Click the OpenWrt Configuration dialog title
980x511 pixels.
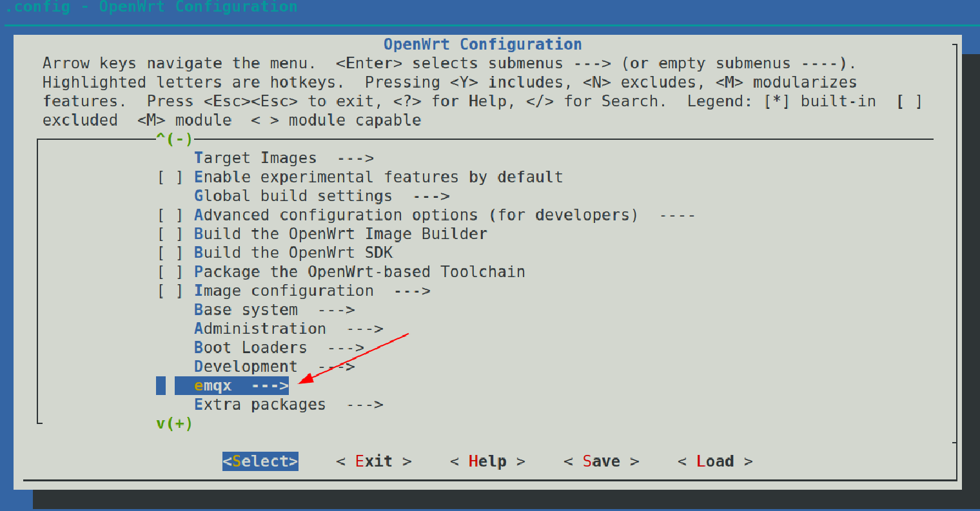pyautogui.click(x=483, y=44)
